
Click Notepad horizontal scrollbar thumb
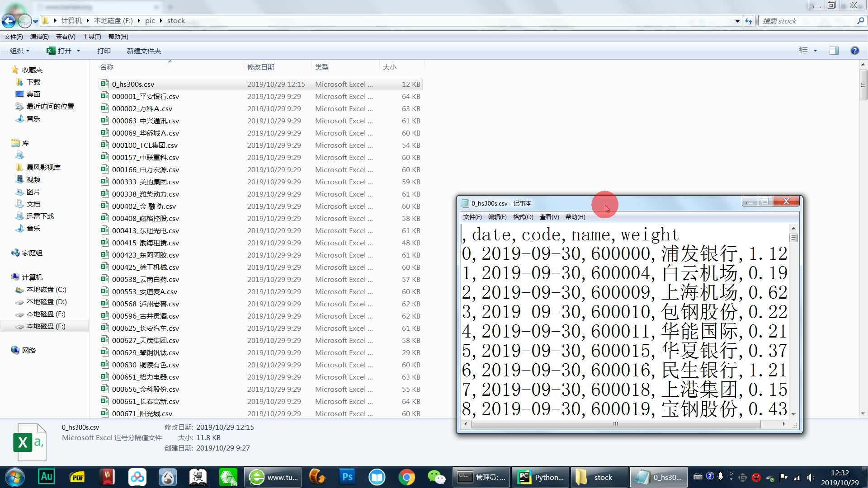(615, 424)
